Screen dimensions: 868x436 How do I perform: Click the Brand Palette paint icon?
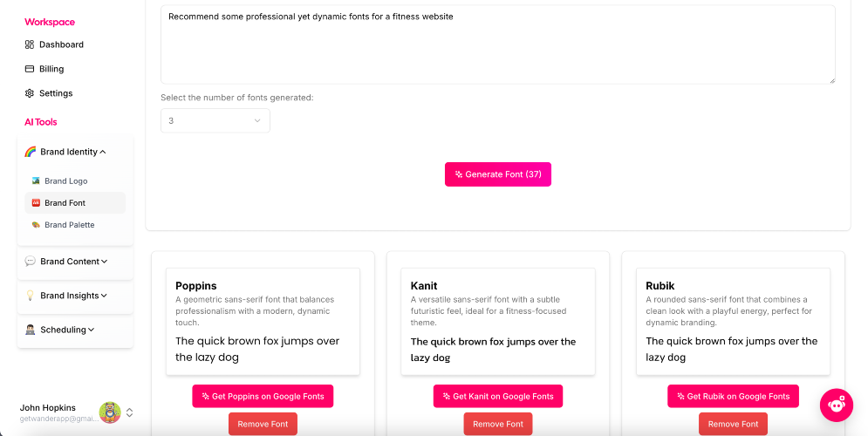36,225
